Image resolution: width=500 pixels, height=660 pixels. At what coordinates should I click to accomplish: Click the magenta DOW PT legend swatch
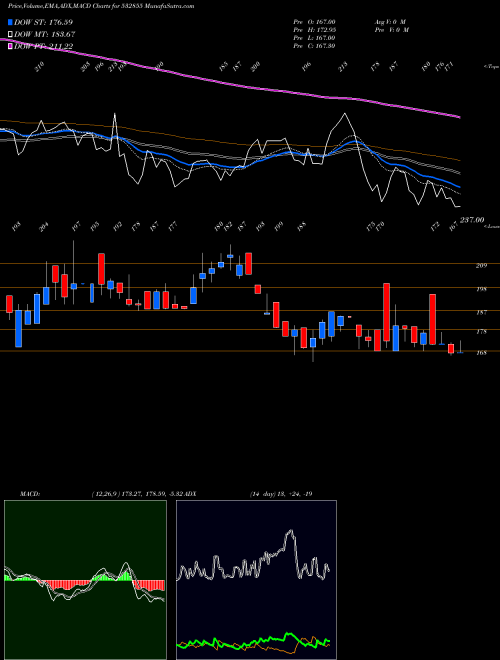coord(10,46)
